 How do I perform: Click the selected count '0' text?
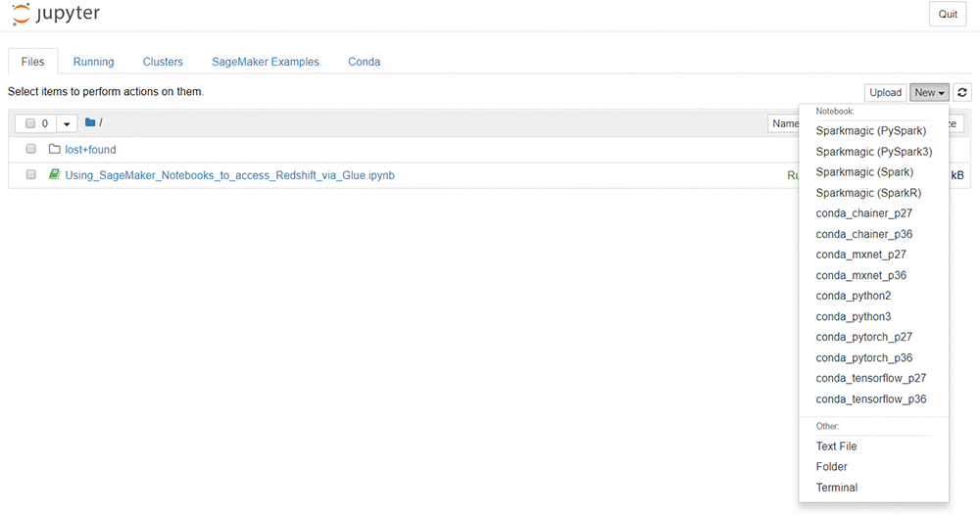[45, 123]
